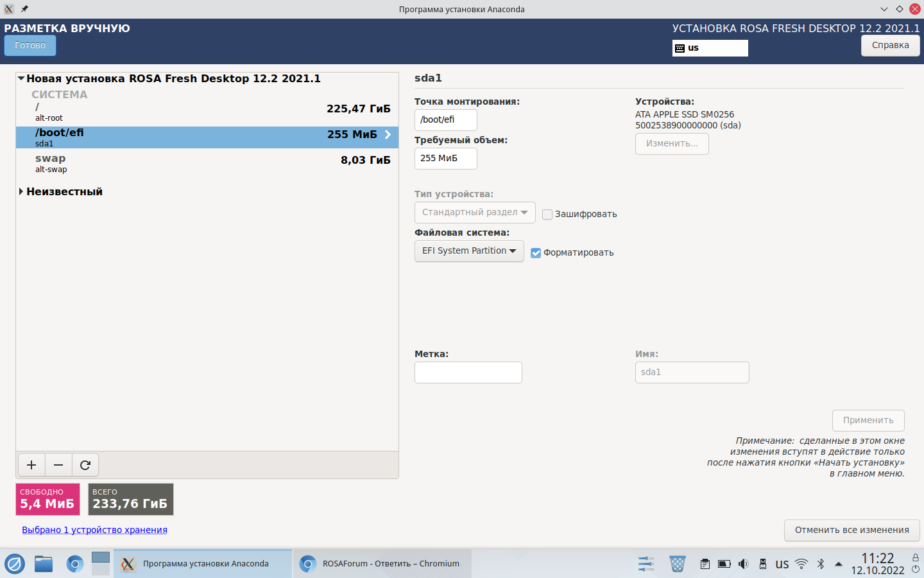Open the volume control in the tray
This screenshot has width=924, height=578.
743,564
